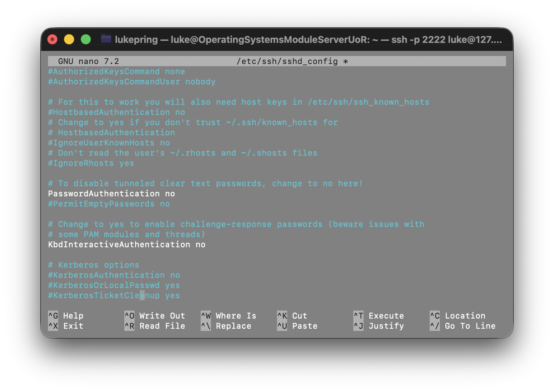Click the #PermitEmptyPasswords no line
This screenshot has width=554, height=392.
coord(109,204)
